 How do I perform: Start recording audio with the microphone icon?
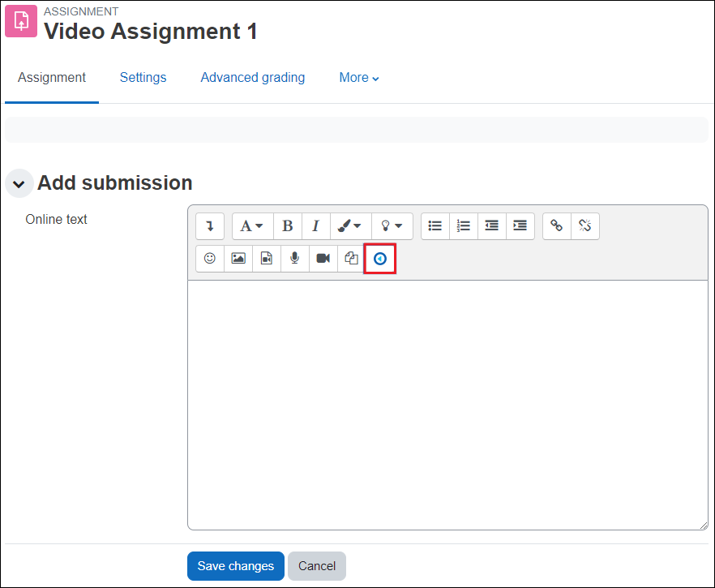[x=294, y=258]
